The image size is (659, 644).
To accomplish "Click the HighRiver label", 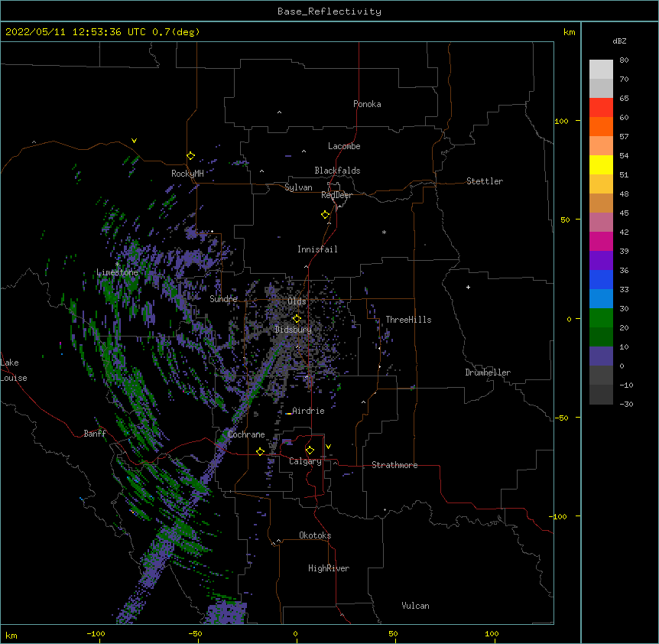I will [329, 568].
